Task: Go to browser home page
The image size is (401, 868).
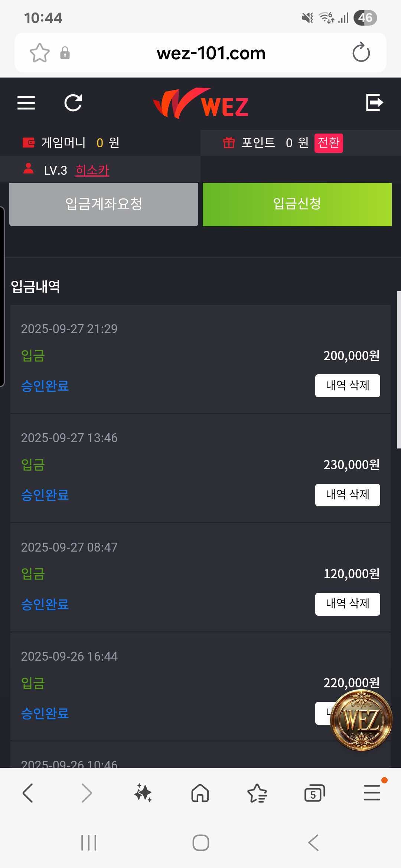Action: (200, 793)
